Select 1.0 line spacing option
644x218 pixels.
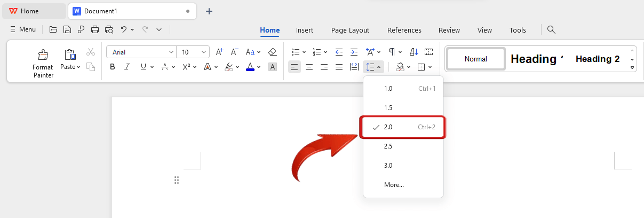click(403, 89)
